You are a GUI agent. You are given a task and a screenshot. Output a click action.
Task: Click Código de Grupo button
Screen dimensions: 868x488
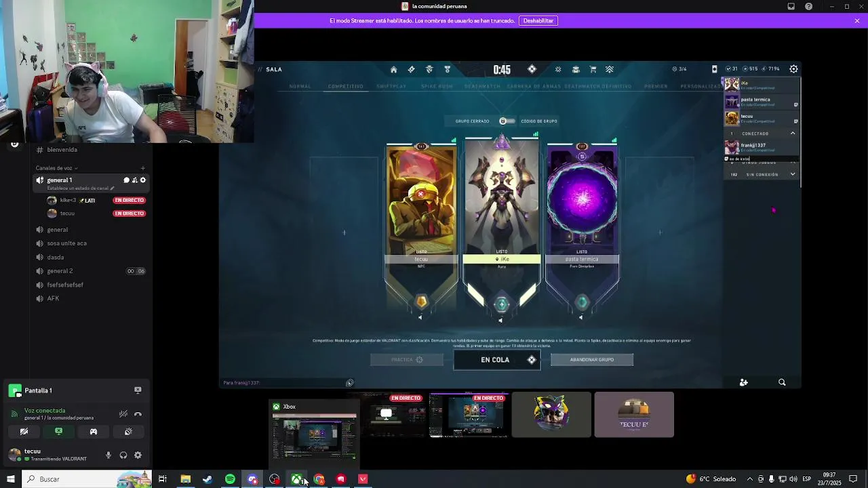click(539, 121)
